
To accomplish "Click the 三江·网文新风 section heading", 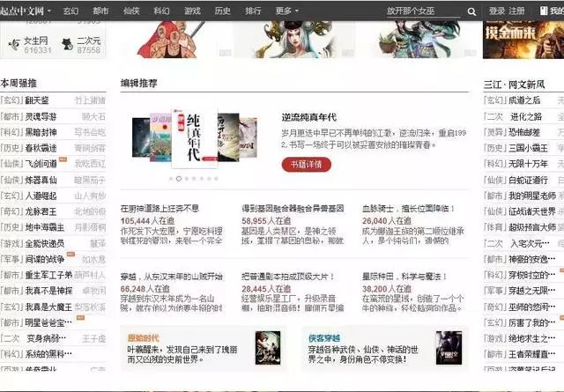I will click(514, 85).
